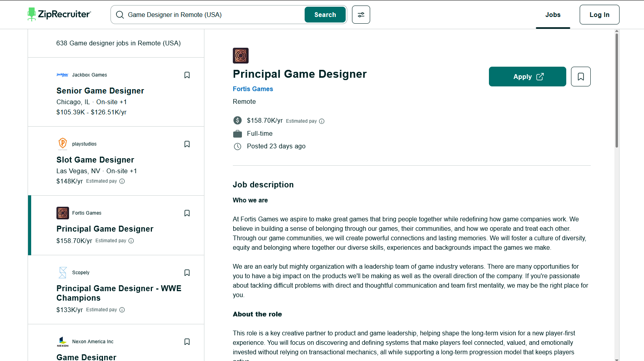
Task: Click the Log In button
Action: [x=599, y=15]
